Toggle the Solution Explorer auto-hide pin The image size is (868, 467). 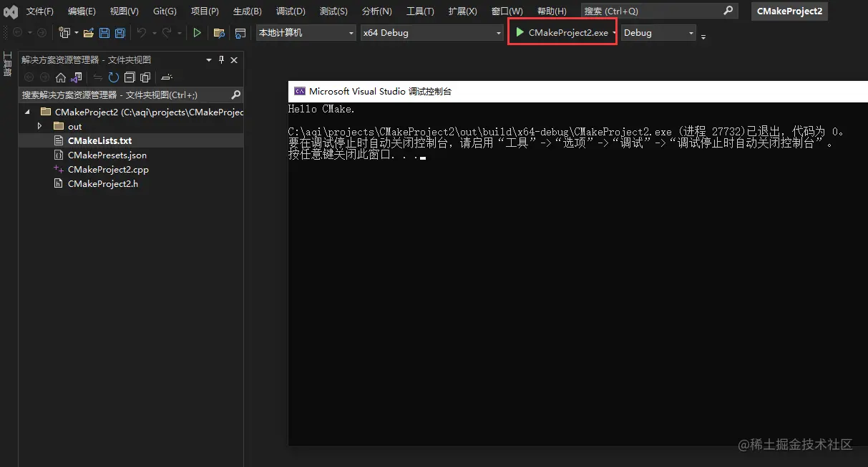221,60
